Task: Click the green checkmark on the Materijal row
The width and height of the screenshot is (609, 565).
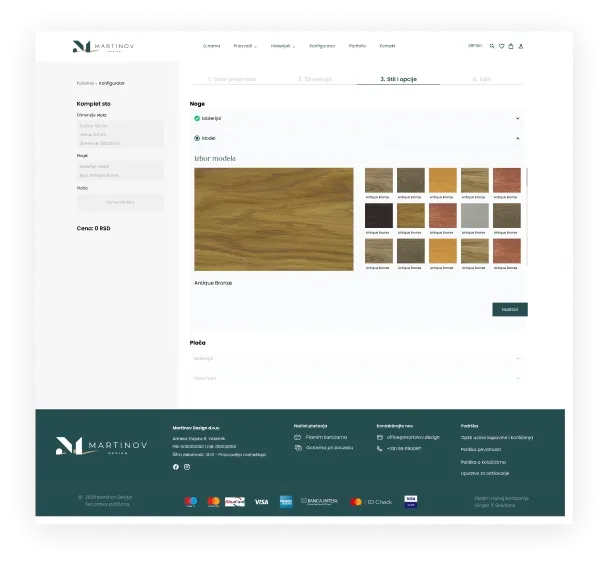Action: click(197, 118)
